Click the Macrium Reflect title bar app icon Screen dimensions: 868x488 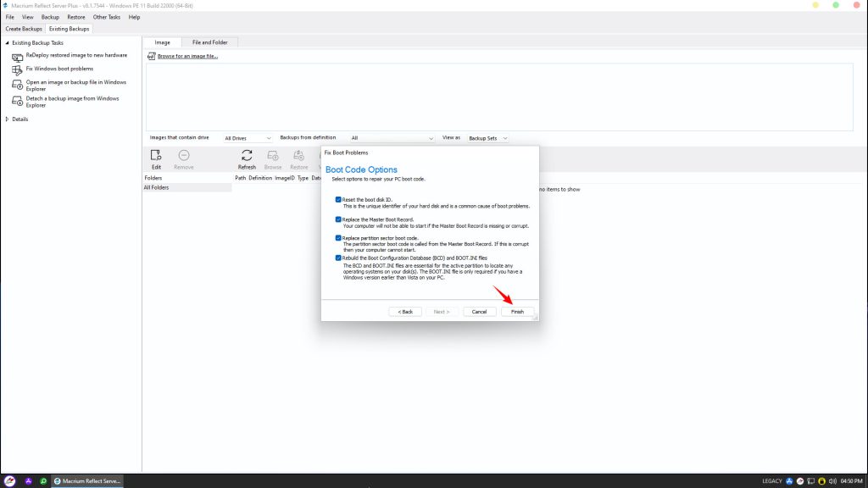6,6
